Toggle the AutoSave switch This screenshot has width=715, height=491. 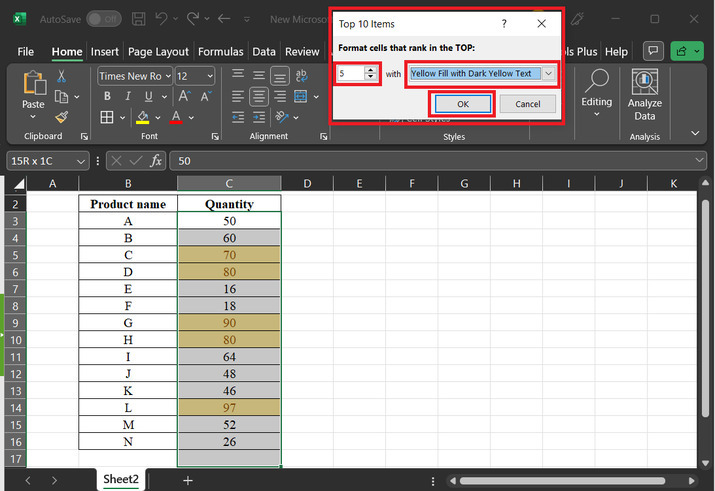[x=103, y=19]
